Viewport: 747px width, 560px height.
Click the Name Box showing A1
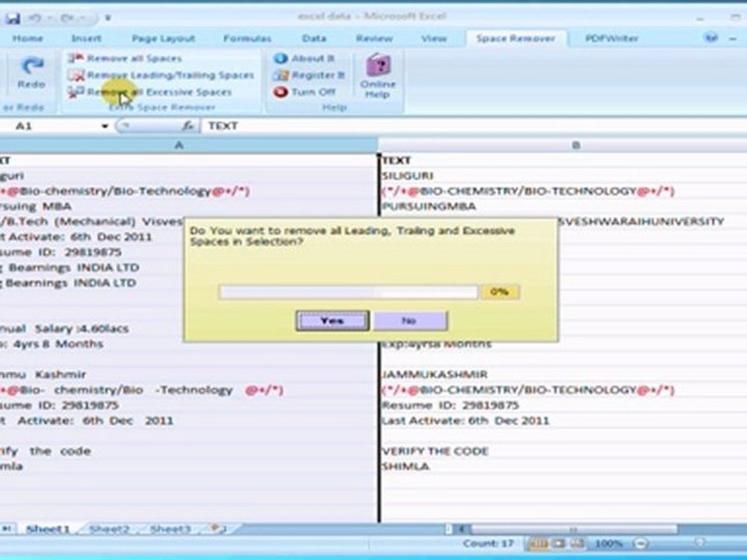[x=49, y=126]
